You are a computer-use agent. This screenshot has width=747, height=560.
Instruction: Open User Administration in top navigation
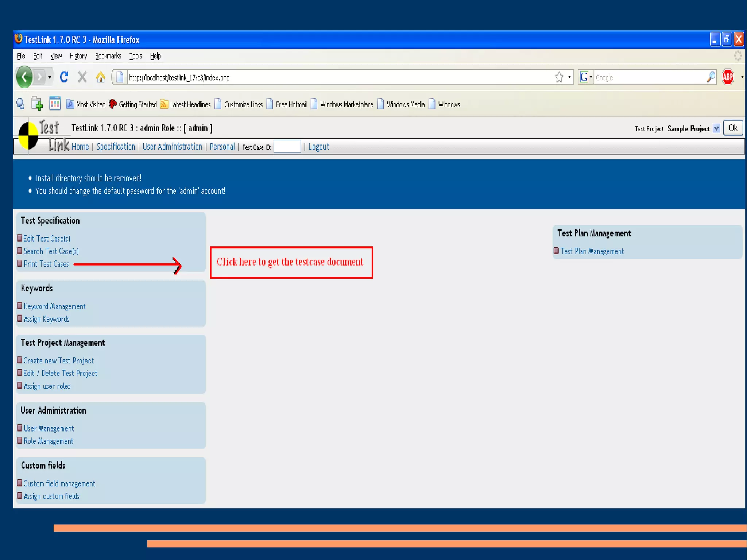click(172, 147)
